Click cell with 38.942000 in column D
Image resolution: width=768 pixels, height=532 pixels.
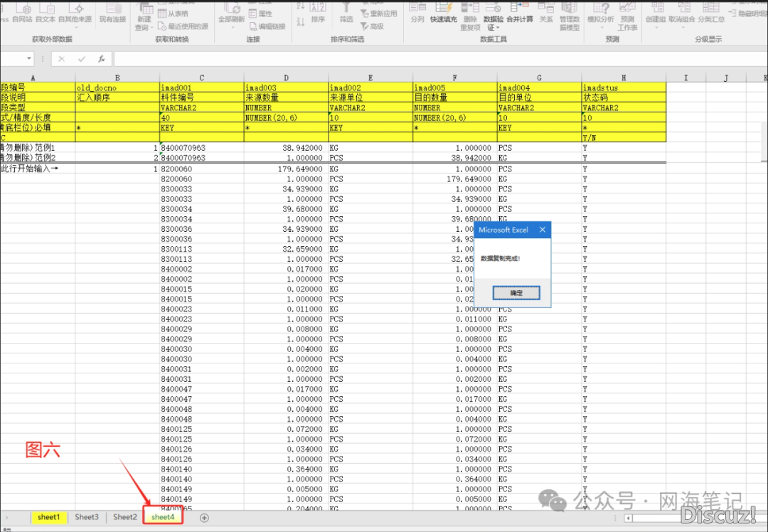286,148
